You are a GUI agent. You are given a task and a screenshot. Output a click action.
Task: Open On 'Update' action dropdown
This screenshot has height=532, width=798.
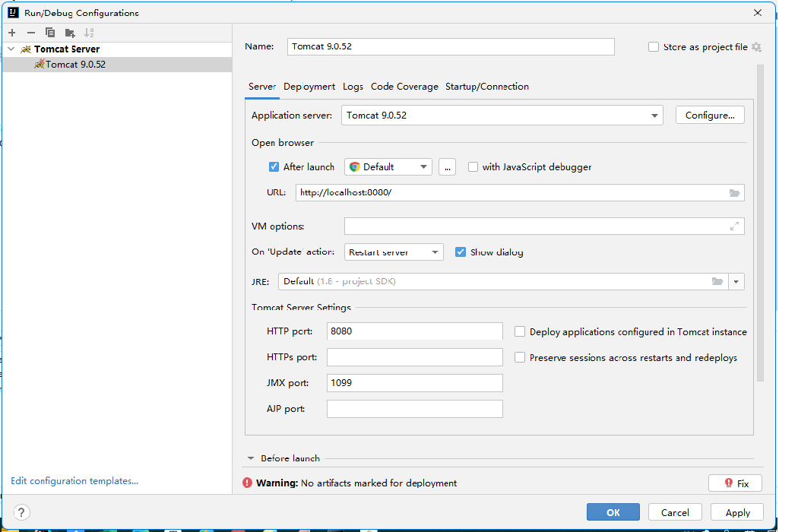394,252
